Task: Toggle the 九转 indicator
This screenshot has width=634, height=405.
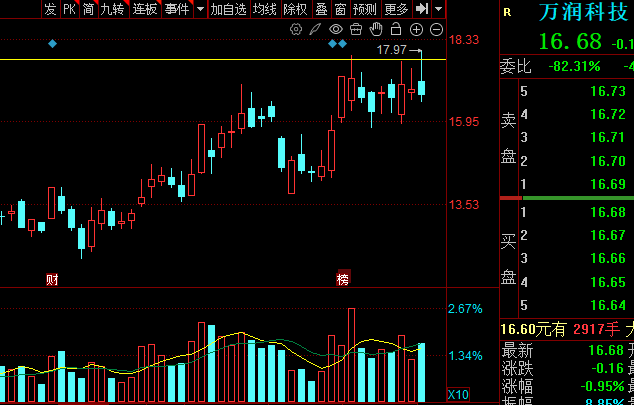Action: click(113, 9)
